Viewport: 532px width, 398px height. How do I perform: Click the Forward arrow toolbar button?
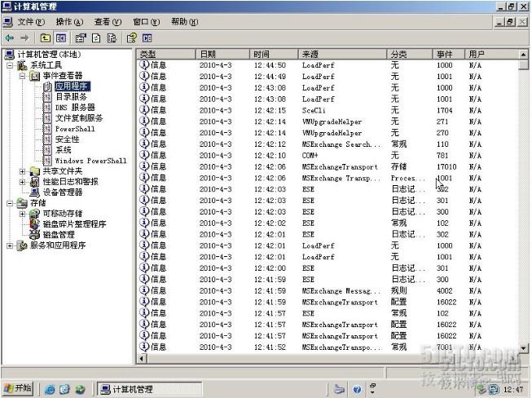24,38
